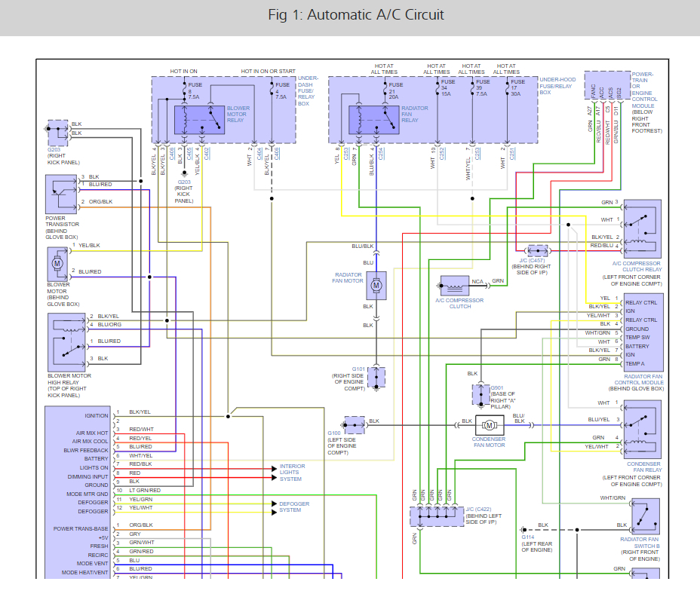Select the A/C compressor clutch coil symbol
This screenshot has width=700, height=603.
point(454,286)
